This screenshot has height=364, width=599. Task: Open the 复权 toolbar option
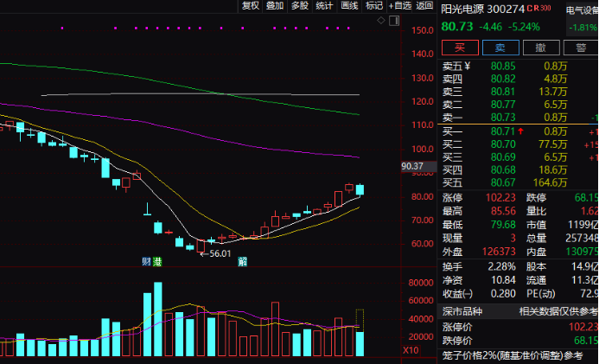click(x=251, y=6)
